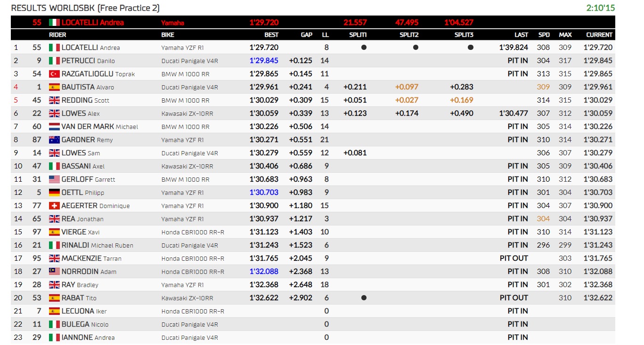Screen dimensions: 644x345
Task: Click the Malaysian flag next to NORRODIN Adam
Action: 54,272
